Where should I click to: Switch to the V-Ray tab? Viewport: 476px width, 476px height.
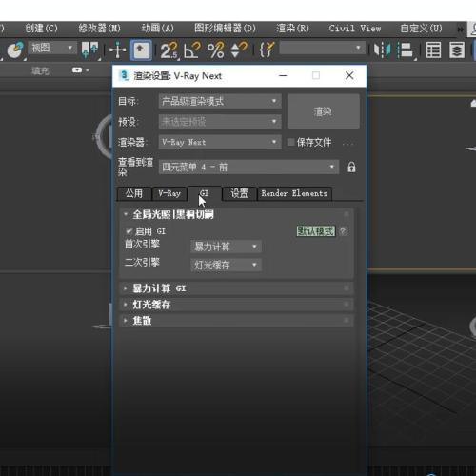point(169,193)
